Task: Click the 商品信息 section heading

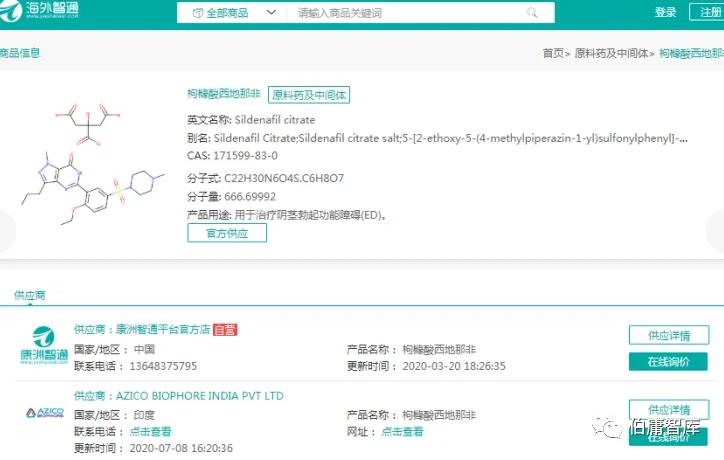Action: point(20,53)
